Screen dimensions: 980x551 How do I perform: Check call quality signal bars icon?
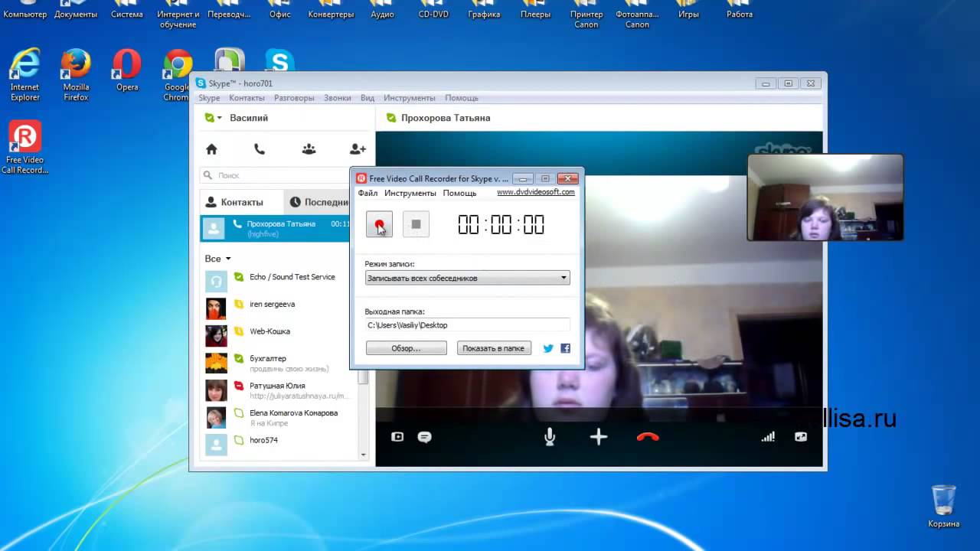[x=768, y=437]
